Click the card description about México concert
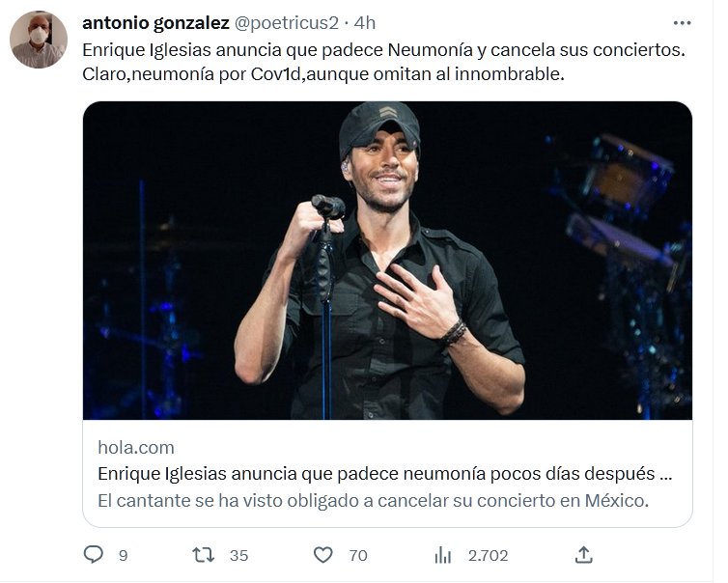This screenshot has width=728, height=583. click(374, 501)
